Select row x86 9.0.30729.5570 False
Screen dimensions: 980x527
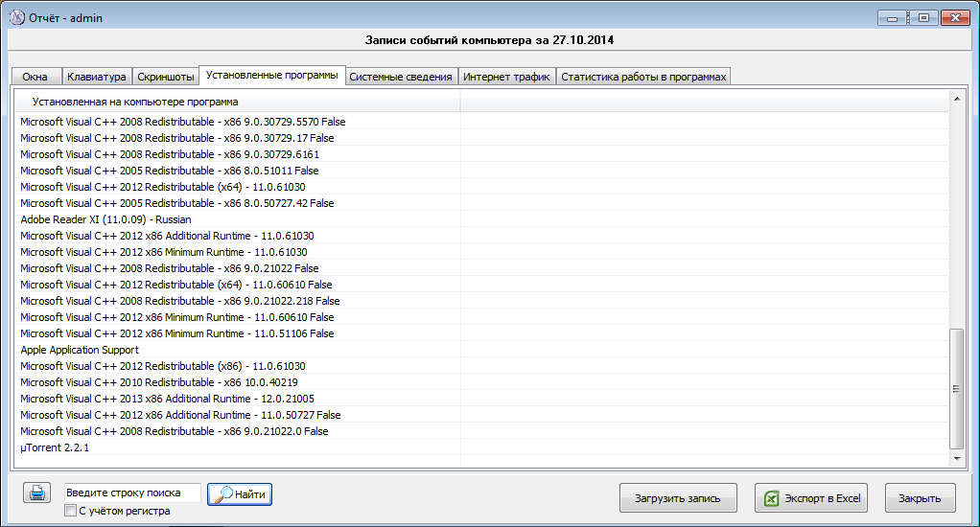(481, 122)
